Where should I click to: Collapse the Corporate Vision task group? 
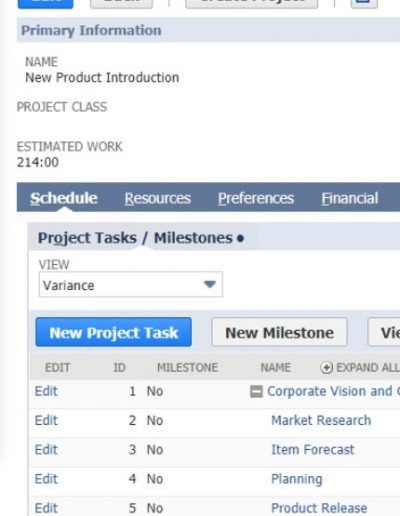256,391
